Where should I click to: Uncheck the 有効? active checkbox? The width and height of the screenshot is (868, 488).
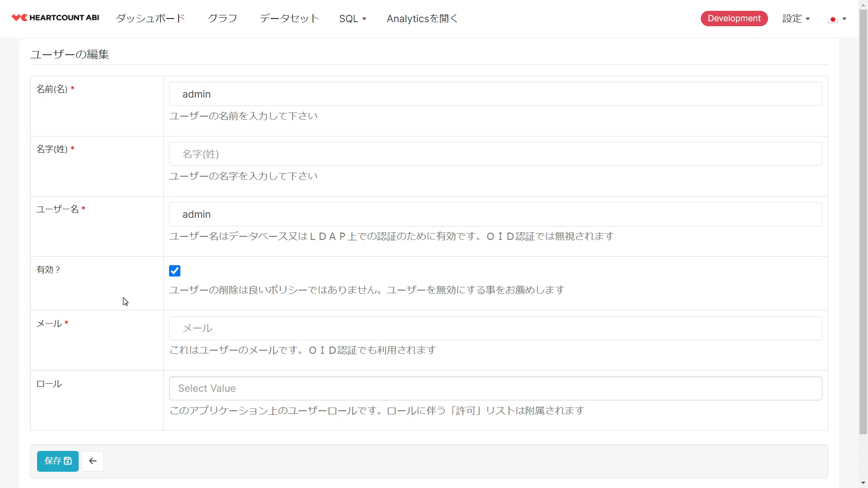175,271
